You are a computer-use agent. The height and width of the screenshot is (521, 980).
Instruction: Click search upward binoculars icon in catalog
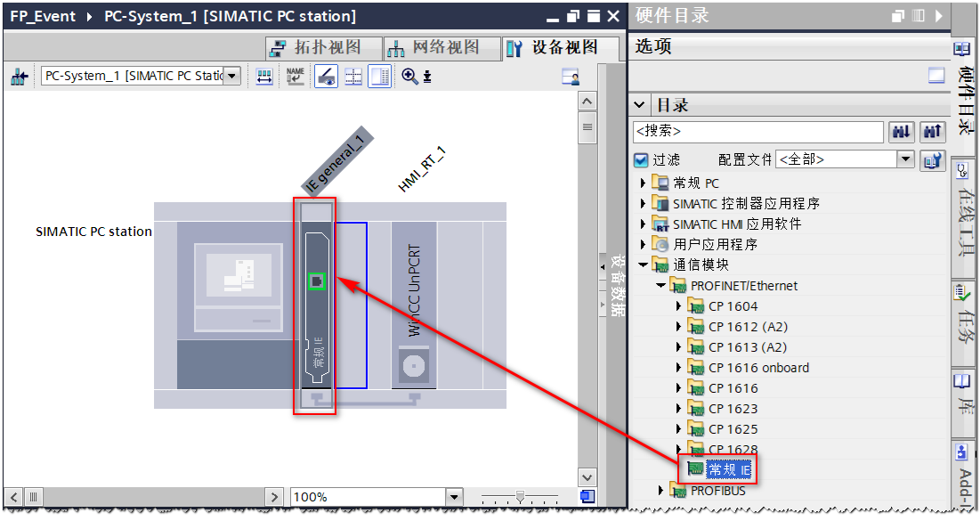[x=932, y=132]
